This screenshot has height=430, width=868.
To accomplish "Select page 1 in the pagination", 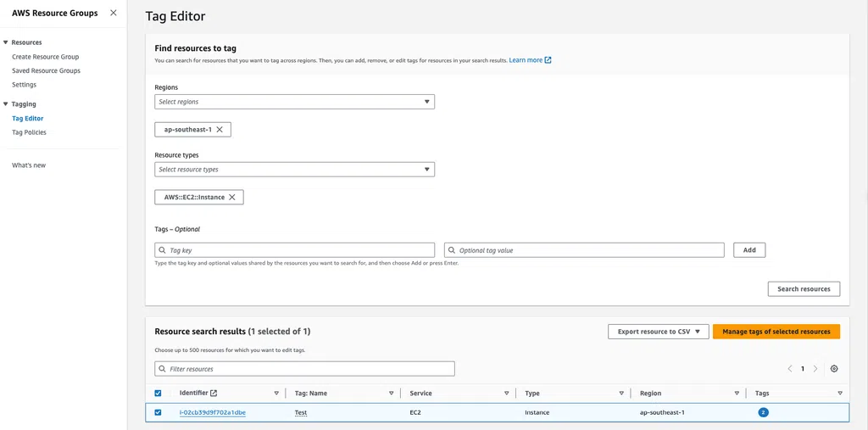I will tap(803, 368).
